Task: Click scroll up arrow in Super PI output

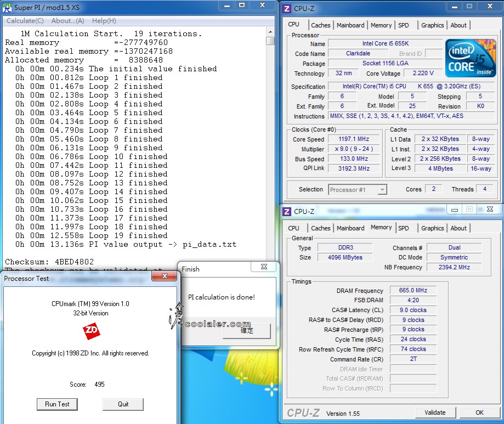Action: click(x=270, y=32)
